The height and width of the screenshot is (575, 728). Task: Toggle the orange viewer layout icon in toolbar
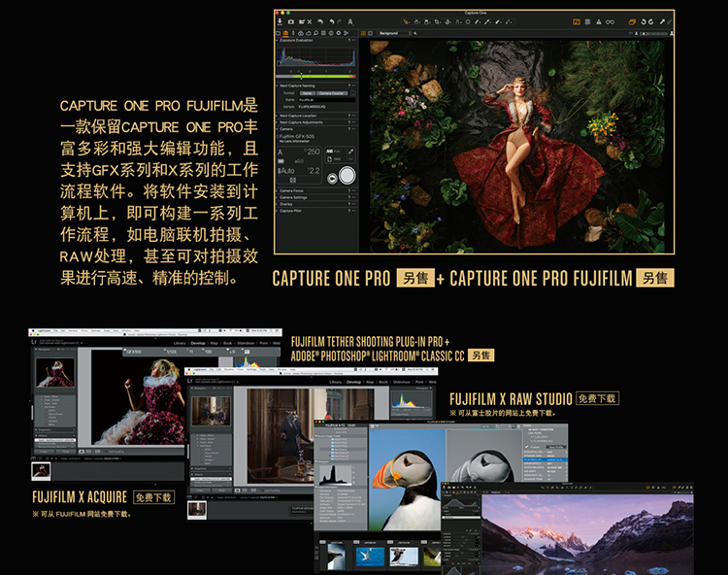coord(577,21)
